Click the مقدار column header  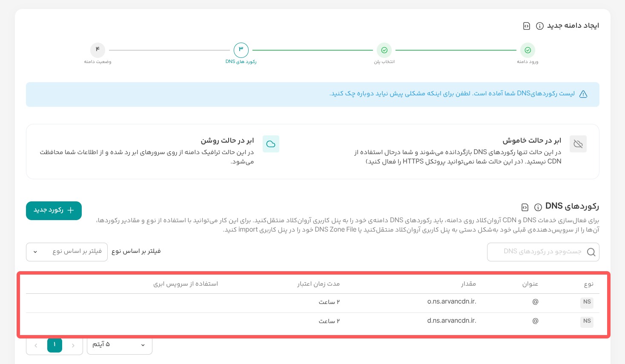pyautogui.click(x=468, y=284)
